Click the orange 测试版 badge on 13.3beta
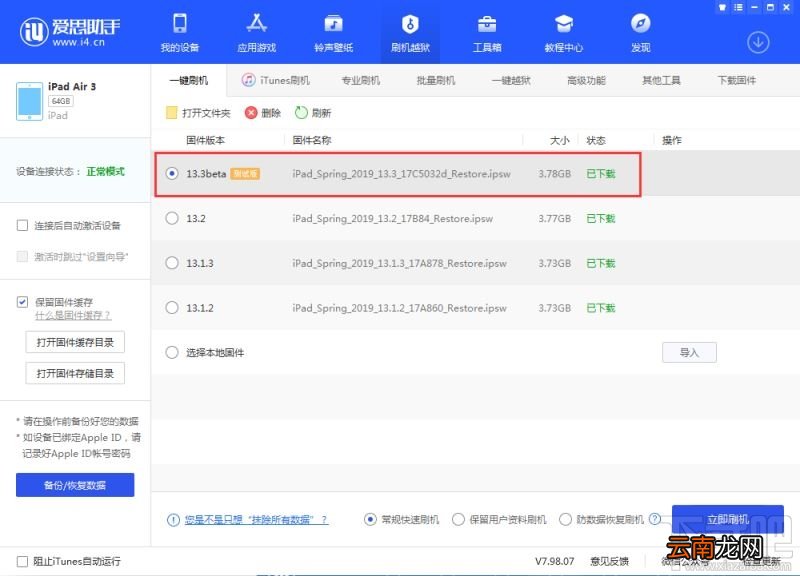This screenshot has height=576, width=800. coord(245,173)
